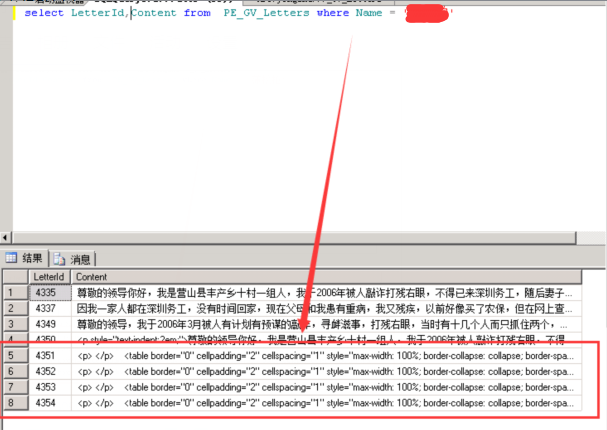Click the message icon on 消息 tab

[x=62, y=258]
